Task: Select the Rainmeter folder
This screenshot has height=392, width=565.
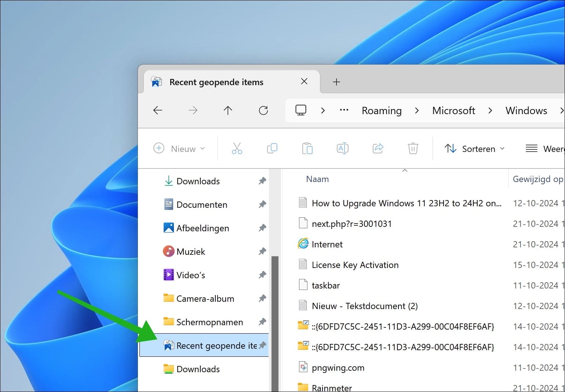Action: 332,388
